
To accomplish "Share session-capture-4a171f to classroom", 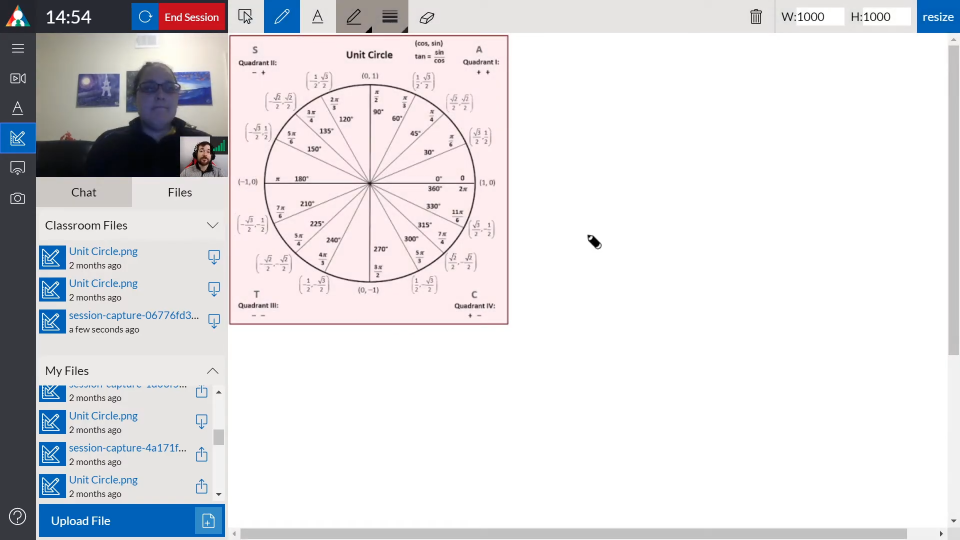I will (x=201, y=454).
